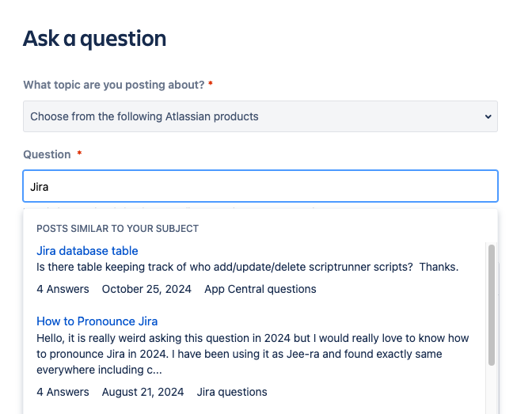Screen dimensions: 532x414
Task: Click the scriptrunner scripts description text
Action: (248, 268)
